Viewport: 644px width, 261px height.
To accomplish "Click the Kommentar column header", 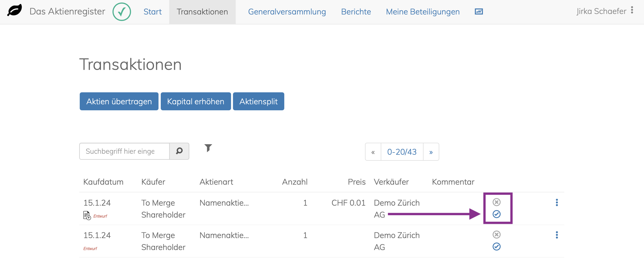I will [453, 182].
